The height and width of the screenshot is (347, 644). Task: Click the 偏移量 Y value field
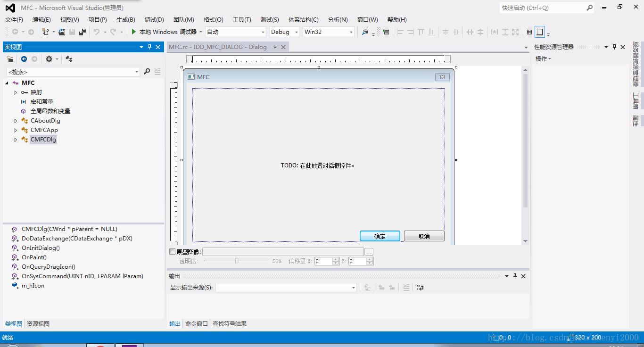(x=357, y=261)
